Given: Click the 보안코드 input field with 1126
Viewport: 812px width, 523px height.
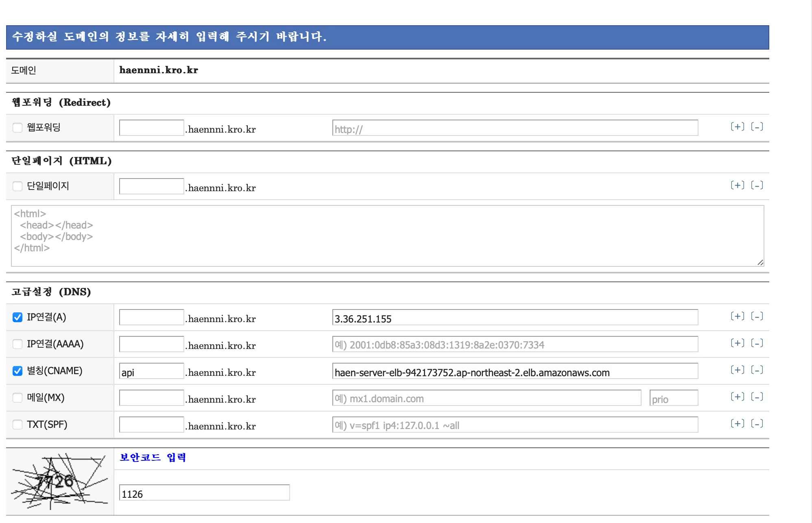Looking at the screenshot, I should click(x=204, y=493).
